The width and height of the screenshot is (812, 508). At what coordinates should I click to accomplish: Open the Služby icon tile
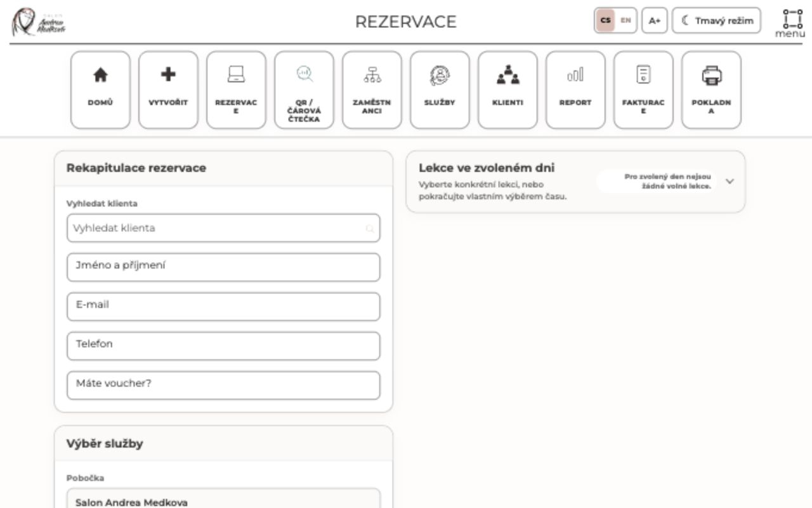point(440,90)
